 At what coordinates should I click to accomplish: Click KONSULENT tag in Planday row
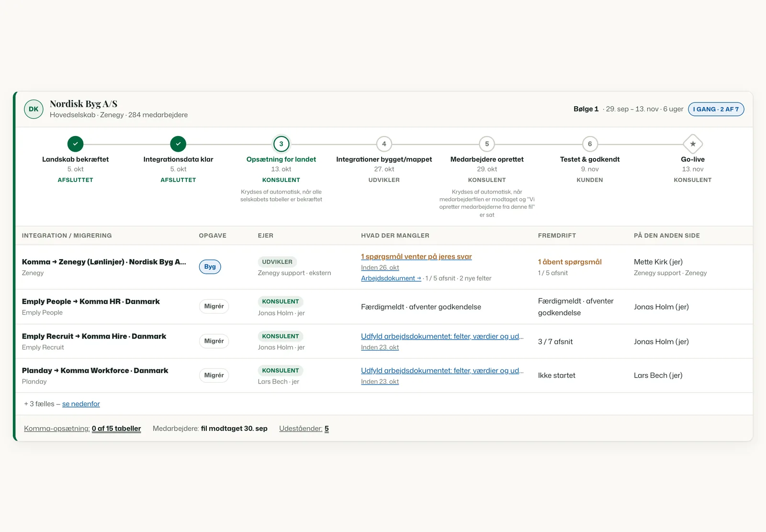click(x=281, y=371)
